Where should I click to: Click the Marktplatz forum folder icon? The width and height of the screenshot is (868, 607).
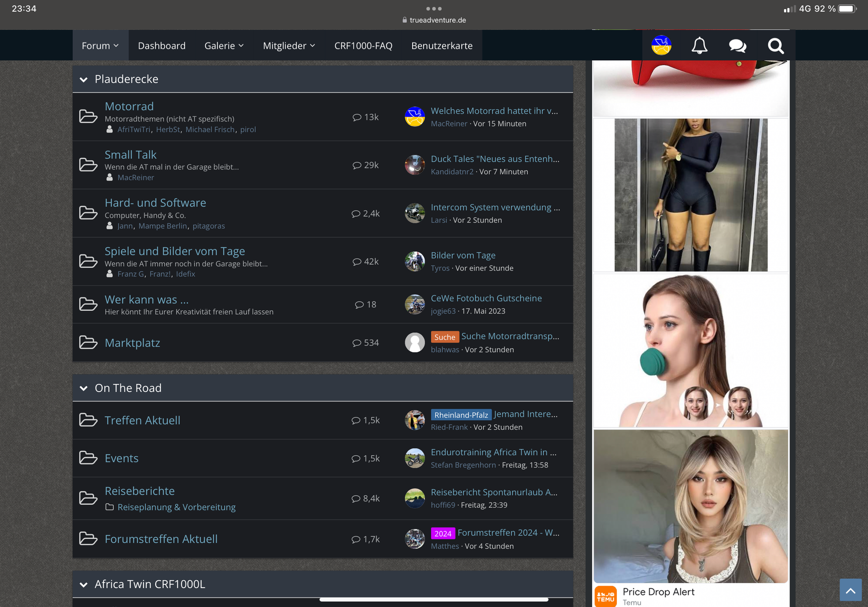(88, 342)
